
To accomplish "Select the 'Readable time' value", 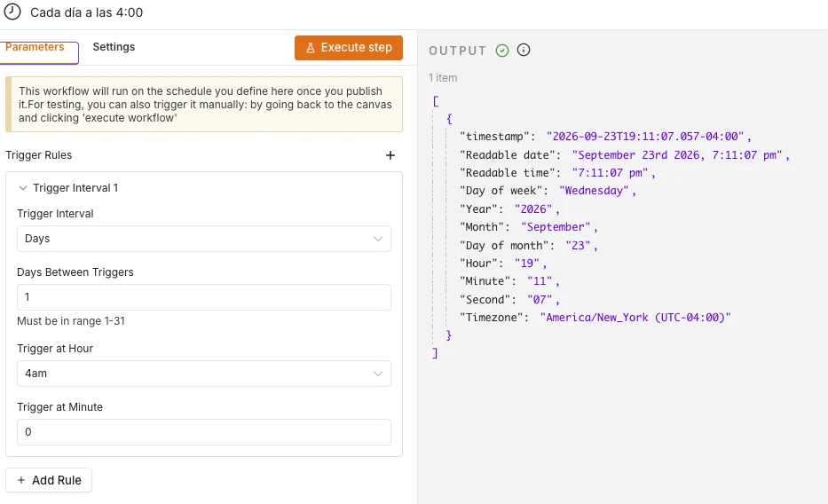I will click(x=610, y=172).
